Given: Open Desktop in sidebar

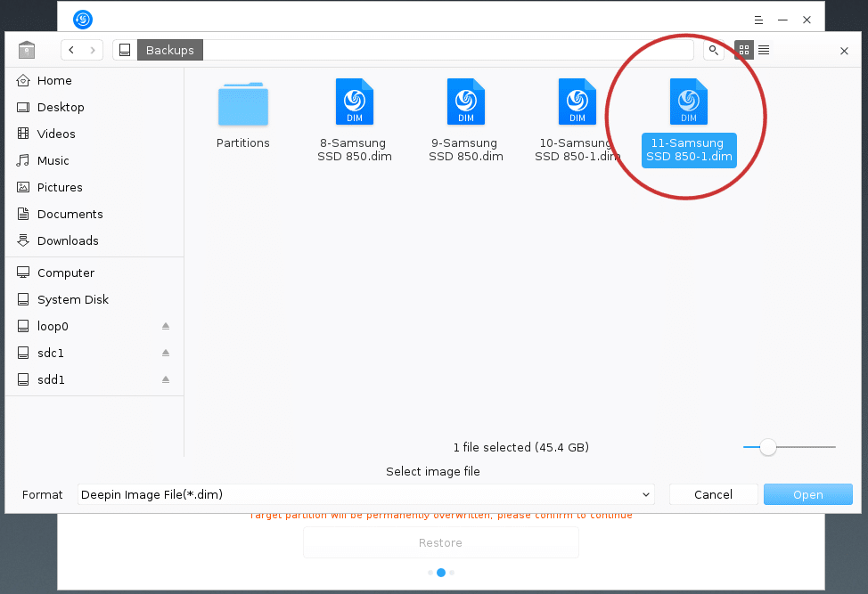Looking at the screenshot, I should point(94,107).
